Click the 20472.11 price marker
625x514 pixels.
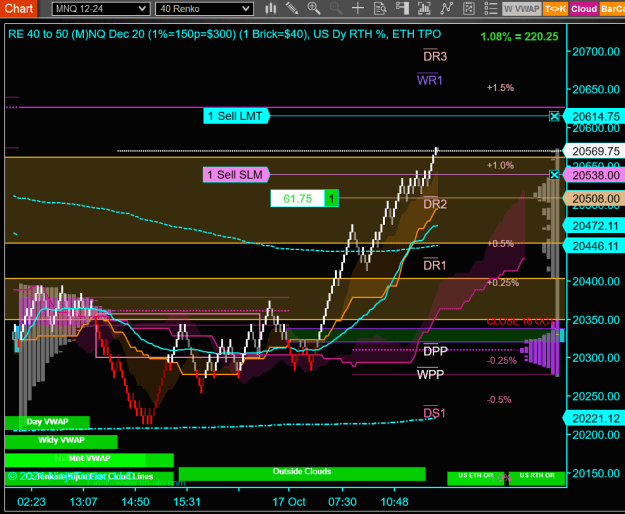point(595,226)
